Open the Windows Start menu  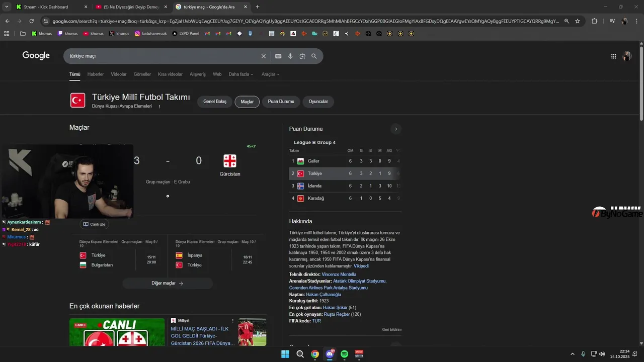click(x=285, y=354)
